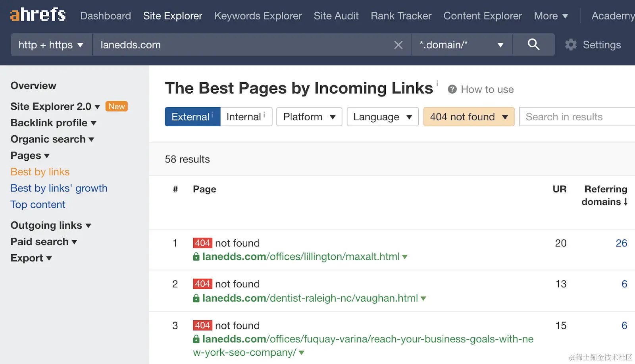This screenshot has height=364, width=635.
Task: Click the red 404 badge in row 1
Action: 202,243
